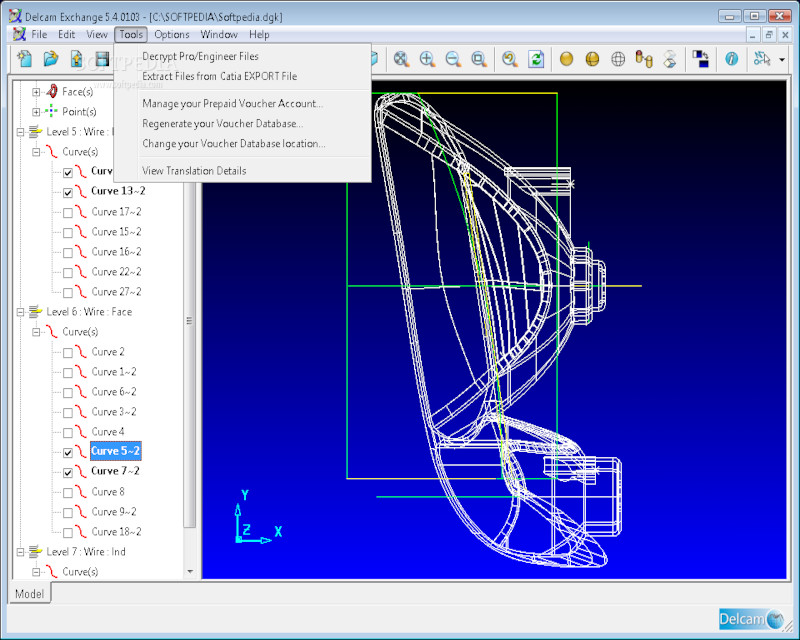Select the Curve 9~2 tree item
Screen dimensions: 800x640
(114, 511)
